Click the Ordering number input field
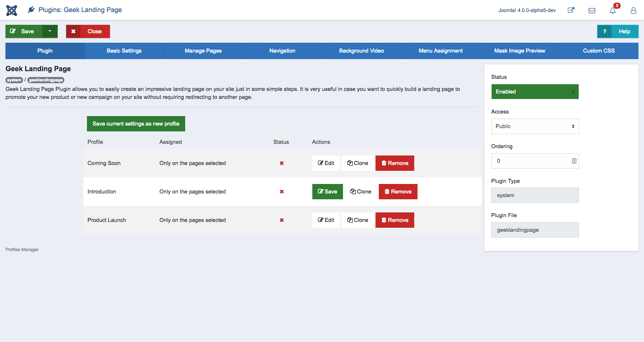Viewport: 644px width, 342px height. tap(535, 161)
